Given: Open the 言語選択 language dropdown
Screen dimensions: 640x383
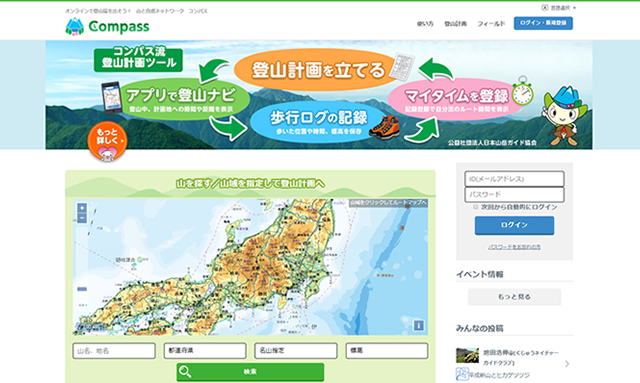Looking at the screenshot, I should point(559,8).
